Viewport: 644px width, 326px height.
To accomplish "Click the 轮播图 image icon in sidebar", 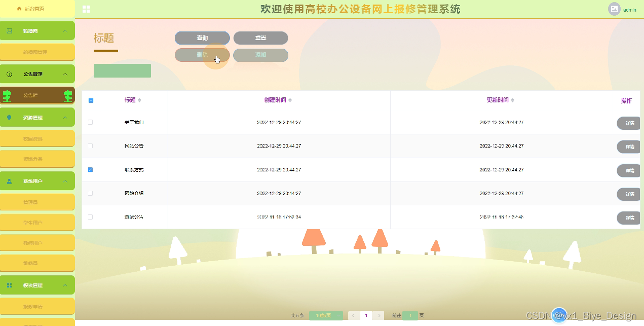I will click(9, 31).
